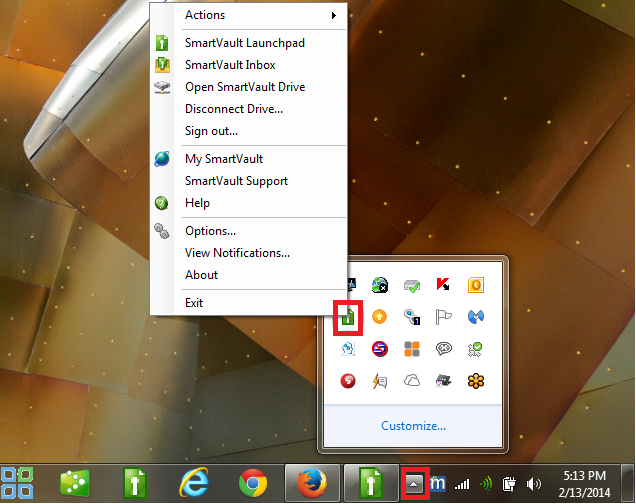This screenshot has width=636, height=504.
Task: Select the green SmartVault tray icon
Action: (x=348, y=317)
